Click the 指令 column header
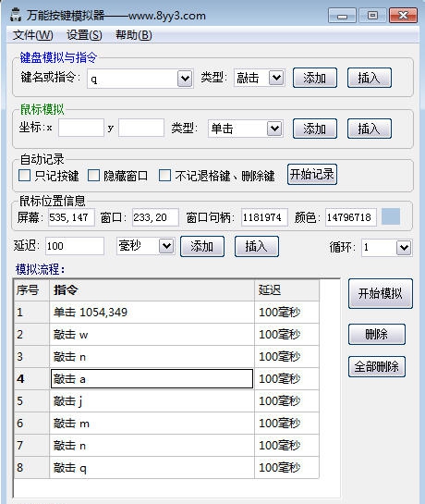This screenshot has width=425, height=504. click(x=152, y=290)
